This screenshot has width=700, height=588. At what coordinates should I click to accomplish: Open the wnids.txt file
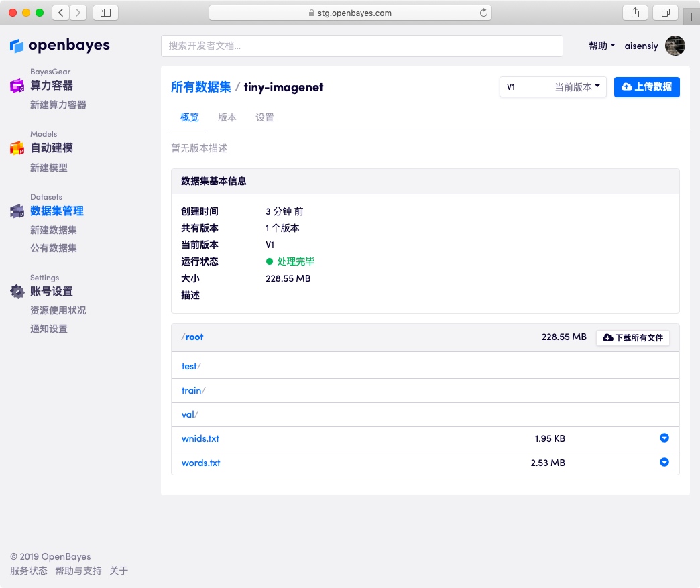point(200,438)
